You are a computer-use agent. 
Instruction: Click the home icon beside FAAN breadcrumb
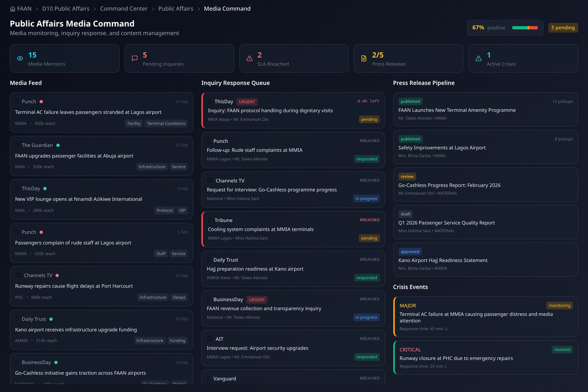(x=13, y=9)
